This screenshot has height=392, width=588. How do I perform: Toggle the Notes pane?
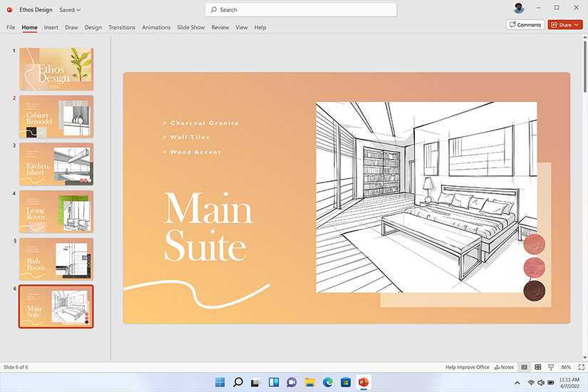pyautogui.click(x=504, y=367)
